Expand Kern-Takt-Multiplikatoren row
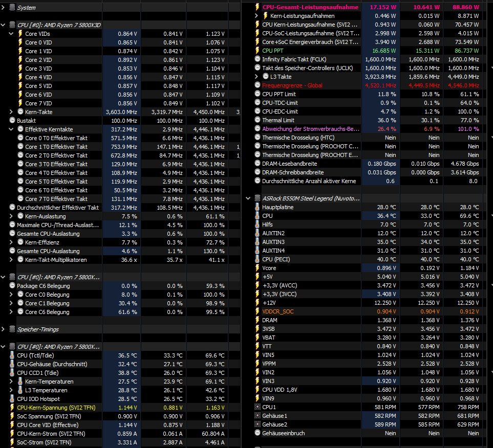The height and width of the screenshot is (448, 493). [x=11, y=260]
